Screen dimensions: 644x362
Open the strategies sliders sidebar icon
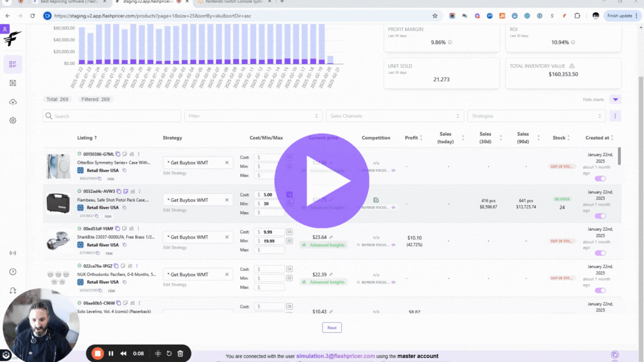(x=13, y=83)
